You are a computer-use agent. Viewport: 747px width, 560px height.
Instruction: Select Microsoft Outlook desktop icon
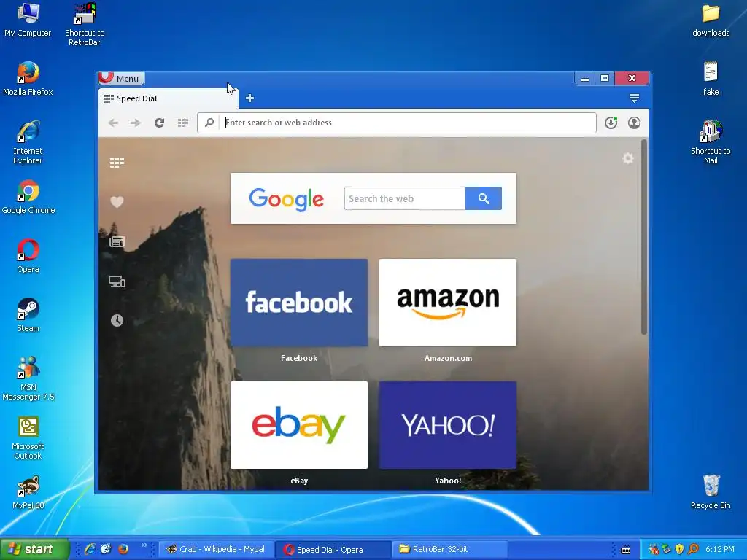tap(28, 438)
